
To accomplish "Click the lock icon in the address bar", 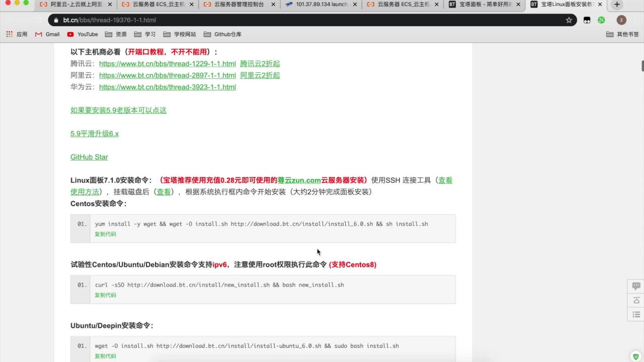I will pos(55,20).
